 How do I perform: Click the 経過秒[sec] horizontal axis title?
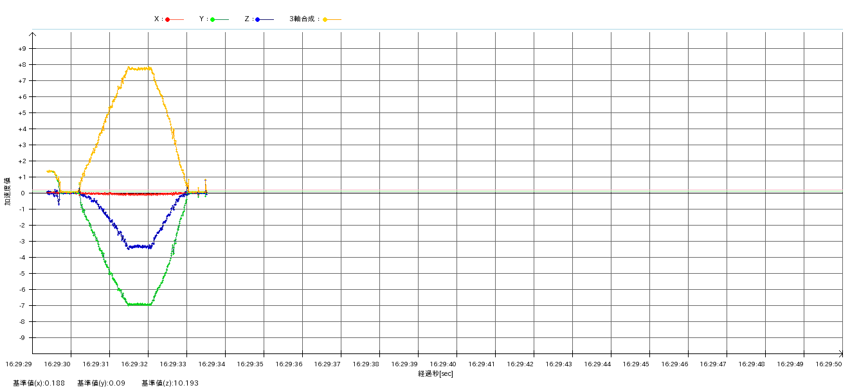pyautogui.click(x=435, y=373)
